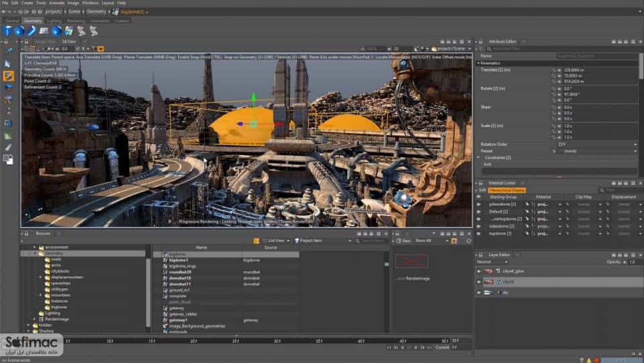The height and width of the screenshot is (363, 644).
Task: Toggle visibility eye of cityref_glow layer
Action: point(479,272)
